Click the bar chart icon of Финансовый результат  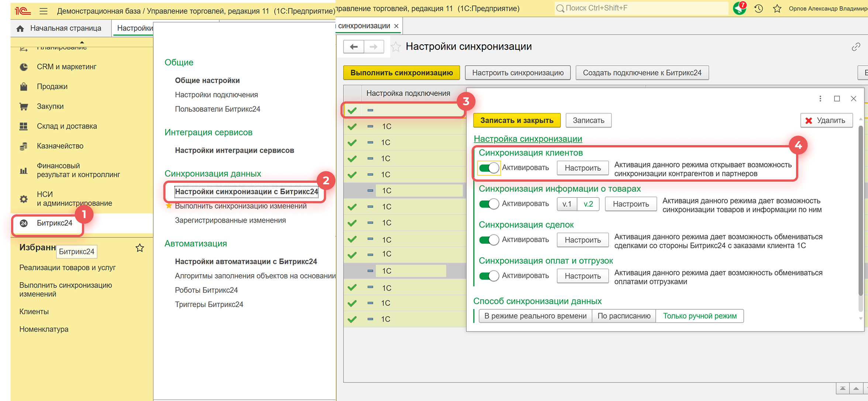tap(24, 171)
